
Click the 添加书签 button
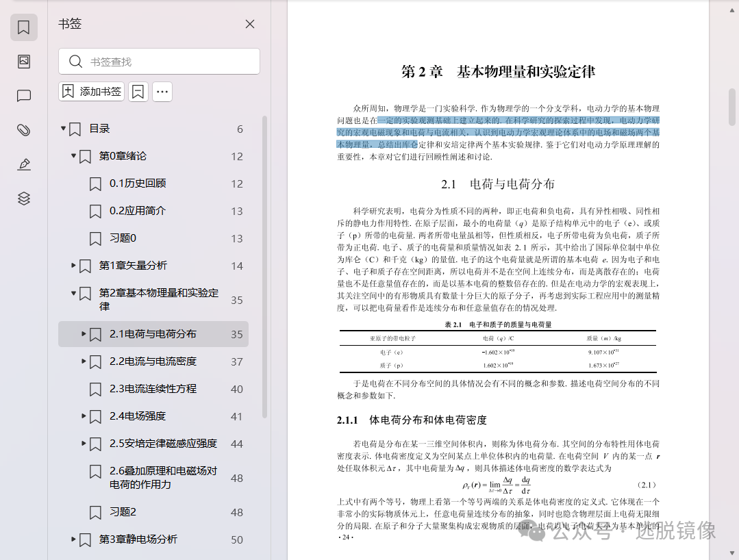pyautogui.click(x=91, y=91)
